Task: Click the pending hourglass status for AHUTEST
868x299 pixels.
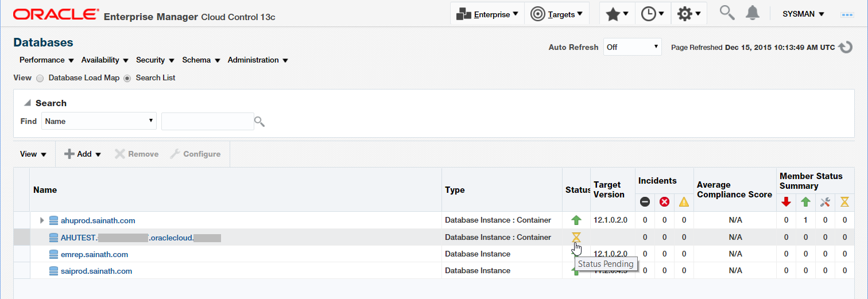Action: [x=576, y=237]
